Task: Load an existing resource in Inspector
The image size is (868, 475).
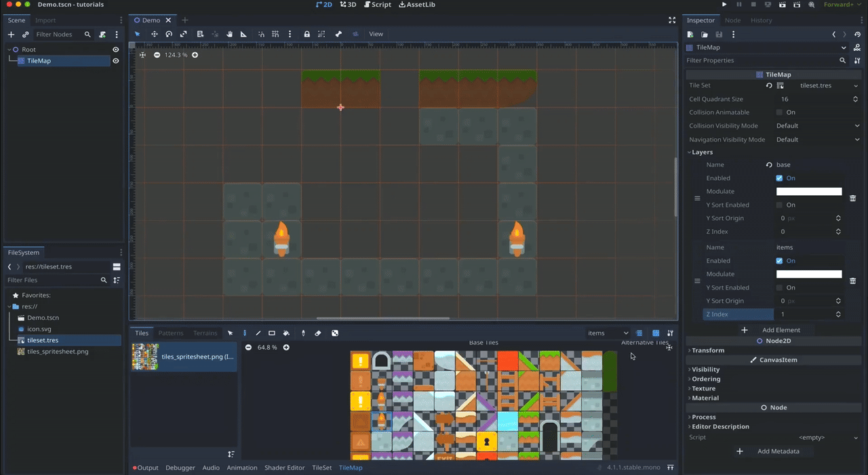Action: (705, 34)
